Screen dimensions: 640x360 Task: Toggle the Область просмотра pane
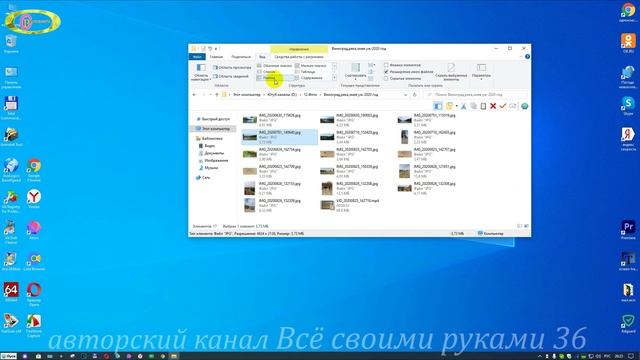click(x=232, y=67)
